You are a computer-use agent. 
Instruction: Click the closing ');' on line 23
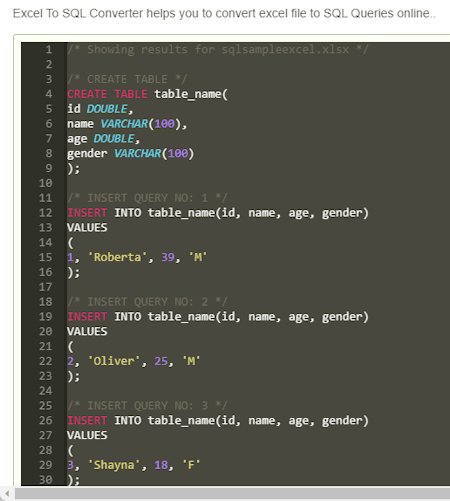[x=73, y=376]
